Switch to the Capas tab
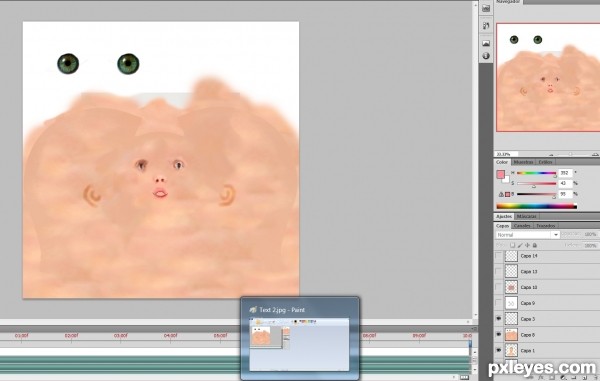 [502, 226]
